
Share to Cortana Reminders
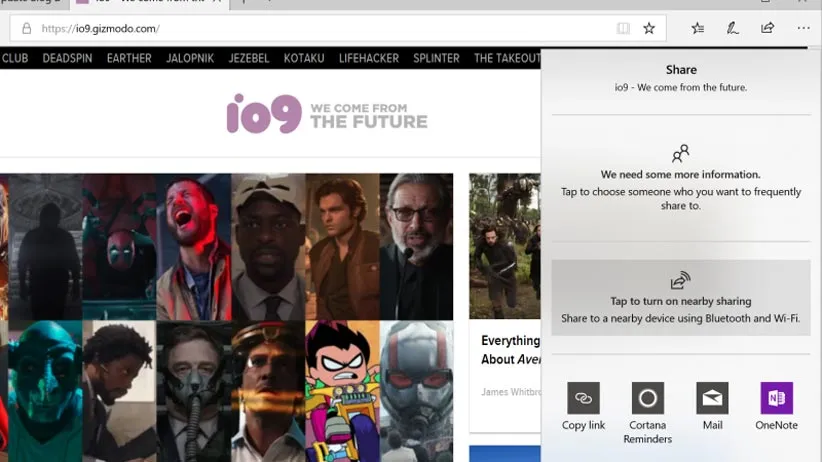[647, 398]
